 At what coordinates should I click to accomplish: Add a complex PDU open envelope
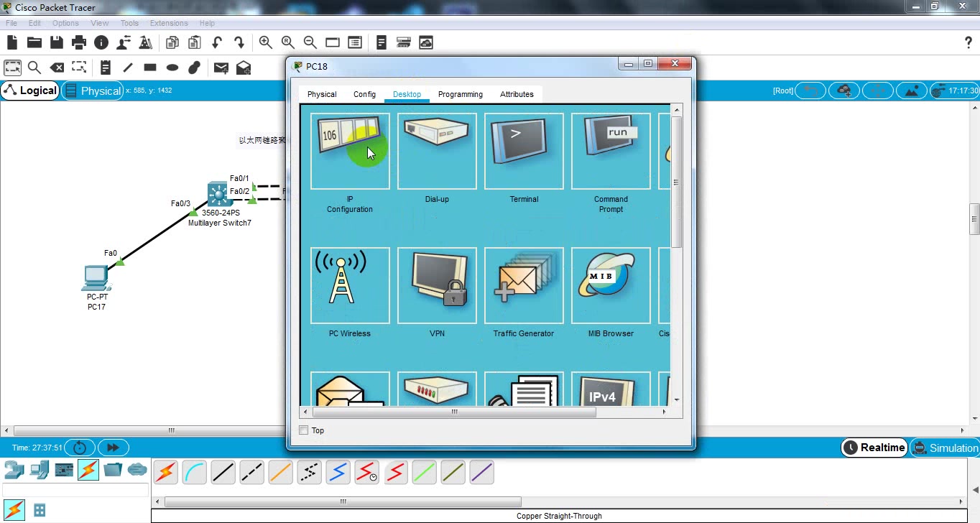point(244,68)
